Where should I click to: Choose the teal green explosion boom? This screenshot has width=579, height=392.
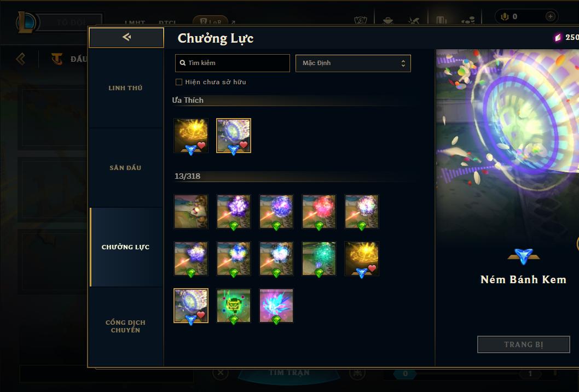(x=319, y=259)
